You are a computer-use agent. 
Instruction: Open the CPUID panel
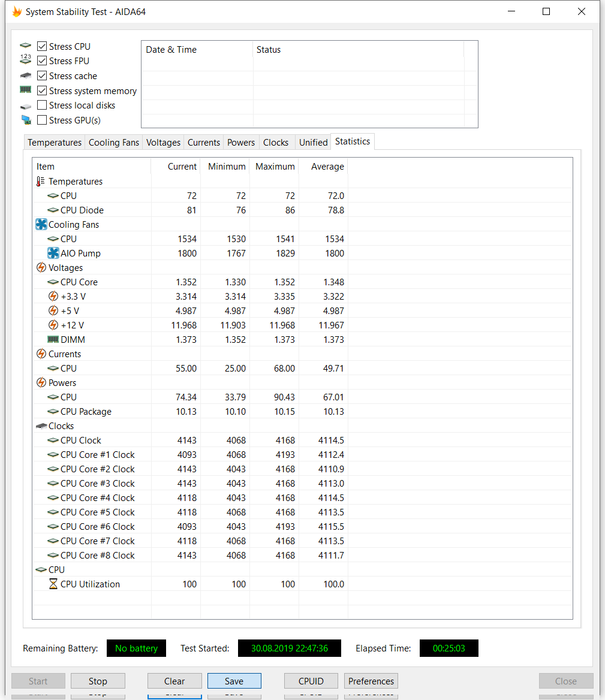[311, 681]
